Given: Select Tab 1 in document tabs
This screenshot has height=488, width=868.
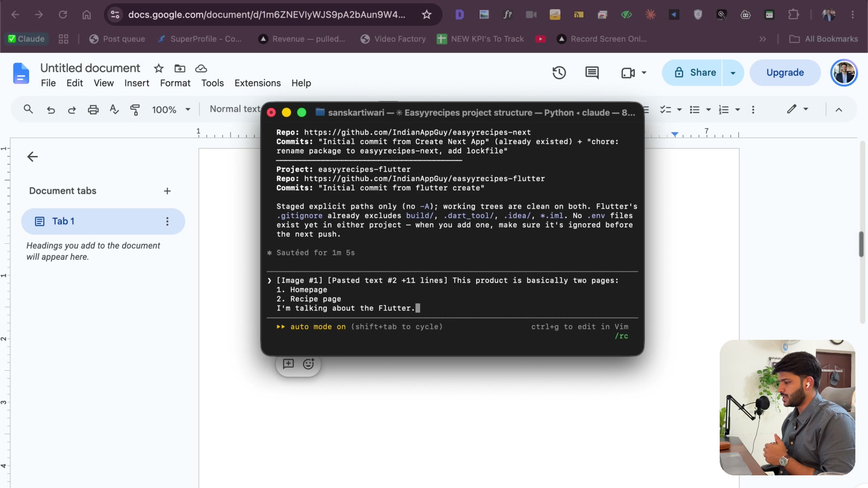Looking at the screenshot, I should [x=103, y=221].
